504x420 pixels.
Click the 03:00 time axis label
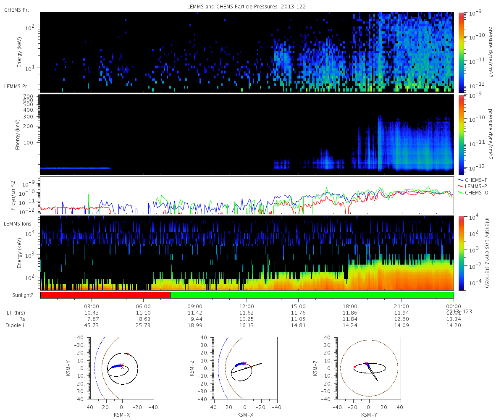[92, 307]
